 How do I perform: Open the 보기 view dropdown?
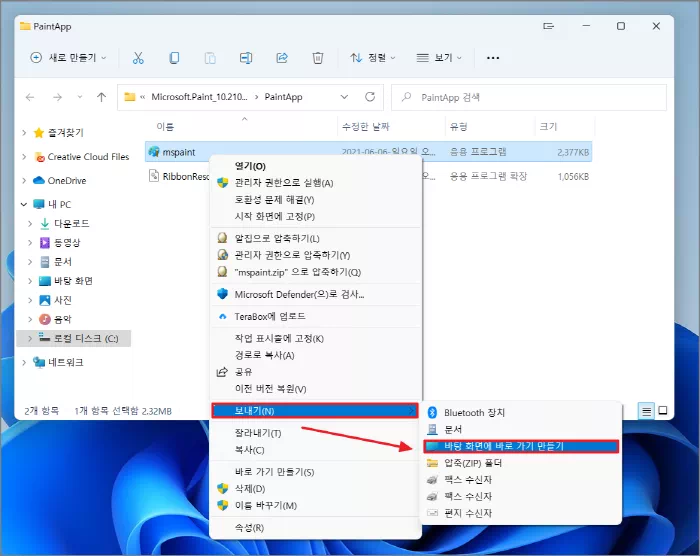point(439,58)
